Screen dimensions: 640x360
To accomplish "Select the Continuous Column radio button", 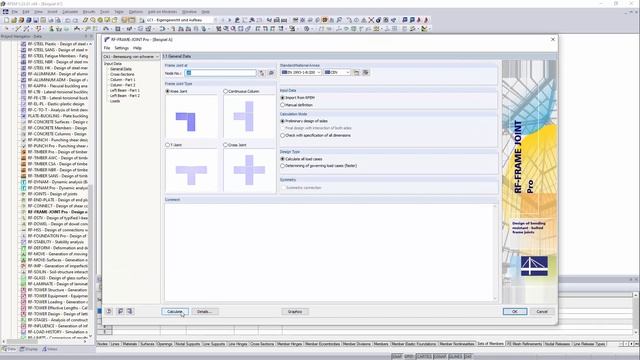I will point(225,91).
